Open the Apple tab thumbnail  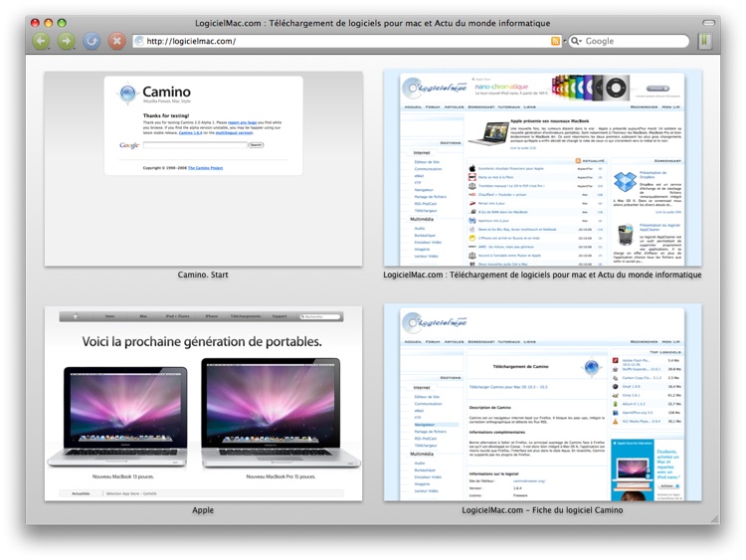[x=203, y=404]
